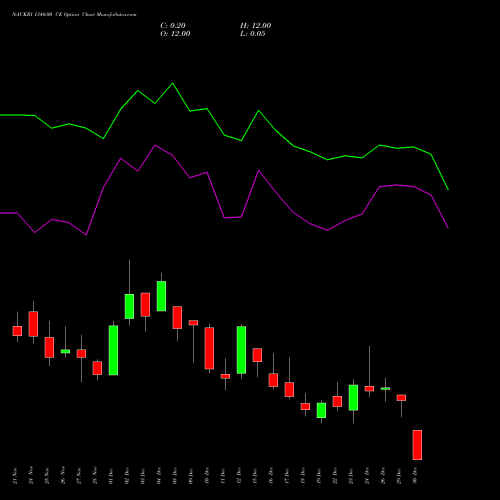Select the long red candle for 10 Dec

coord(209,348)
